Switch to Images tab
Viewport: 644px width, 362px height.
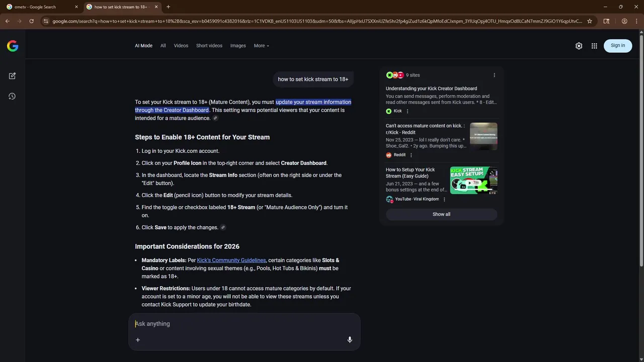(238, 46)
